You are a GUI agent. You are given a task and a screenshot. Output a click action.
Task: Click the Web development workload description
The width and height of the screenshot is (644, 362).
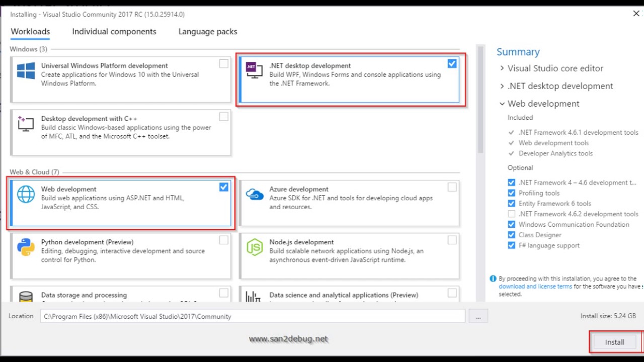[113, 203]
